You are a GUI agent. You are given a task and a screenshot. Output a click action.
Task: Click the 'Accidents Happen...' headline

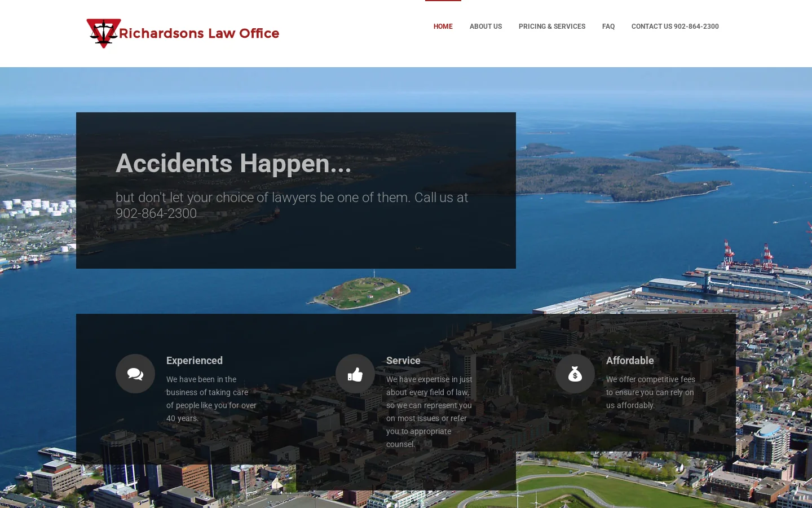[x=233, y=164]
